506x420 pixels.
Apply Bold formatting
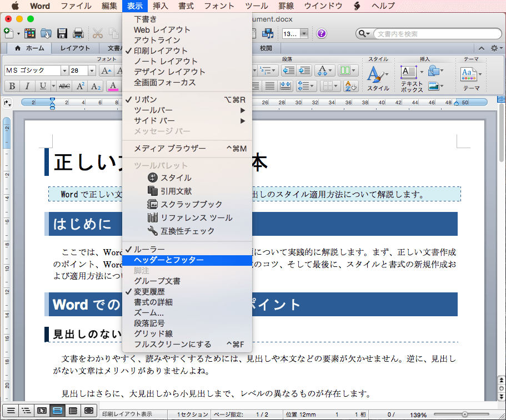(x=12, y=86)
